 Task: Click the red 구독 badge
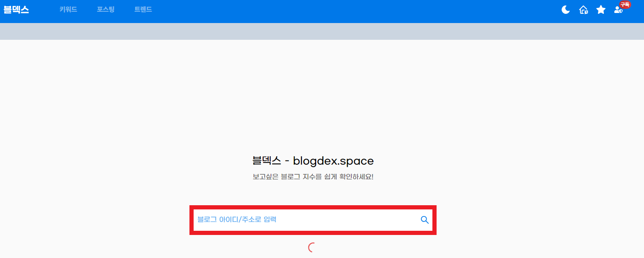tap(625, 5)
